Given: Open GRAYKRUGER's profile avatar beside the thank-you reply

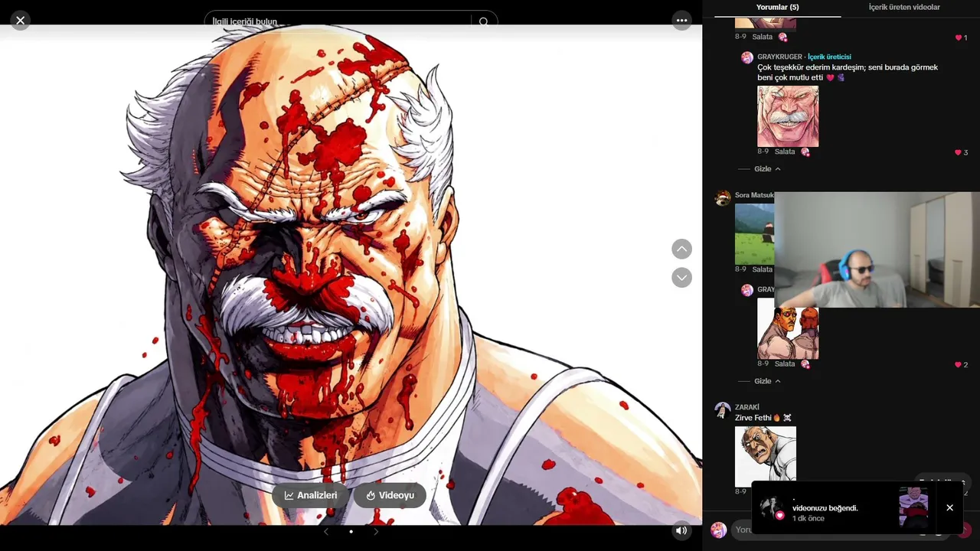Looking at the screenshot, I should click(747, 57).
